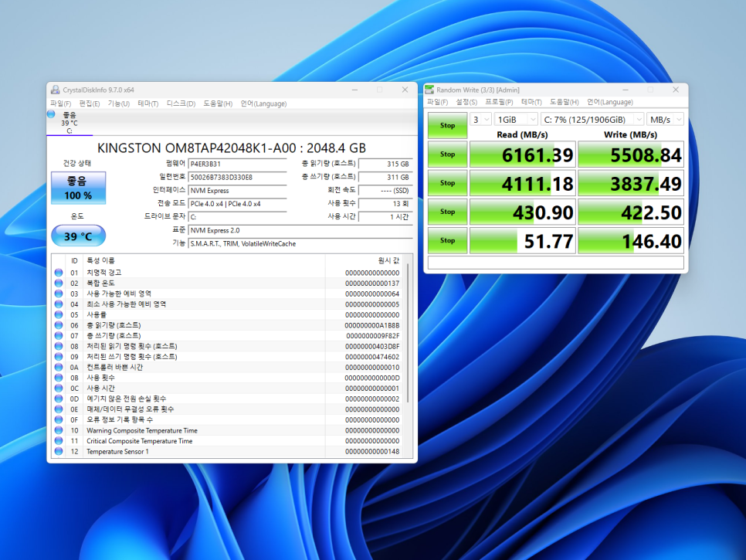Click status orb for attribute 07 총 쓰기량

[59, 335]
